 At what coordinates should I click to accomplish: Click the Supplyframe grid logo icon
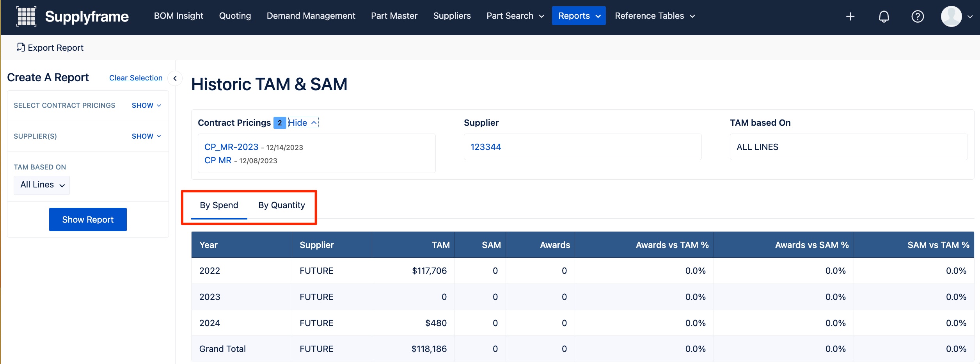pos(26,16)
